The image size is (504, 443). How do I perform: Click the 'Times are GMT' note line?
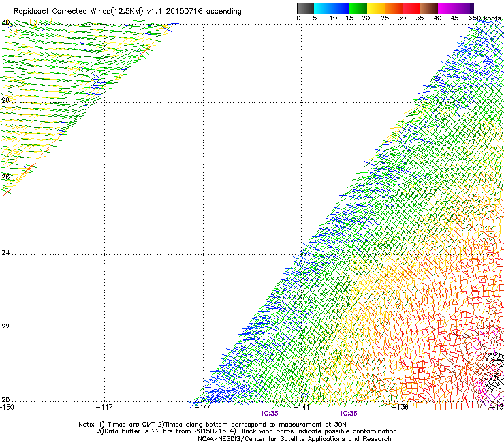212,425
